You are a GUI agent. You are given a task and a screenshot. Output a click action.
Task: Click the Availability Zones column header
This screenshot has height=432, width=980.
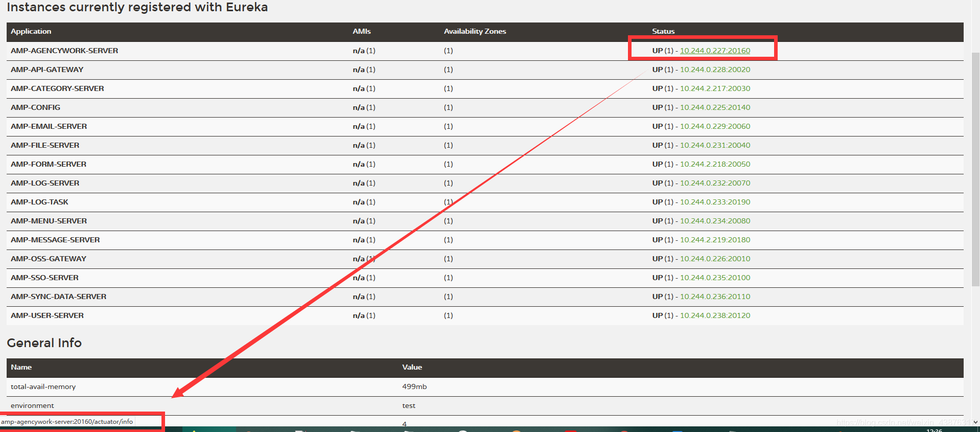pyautogui.click(x=475, y=31)
